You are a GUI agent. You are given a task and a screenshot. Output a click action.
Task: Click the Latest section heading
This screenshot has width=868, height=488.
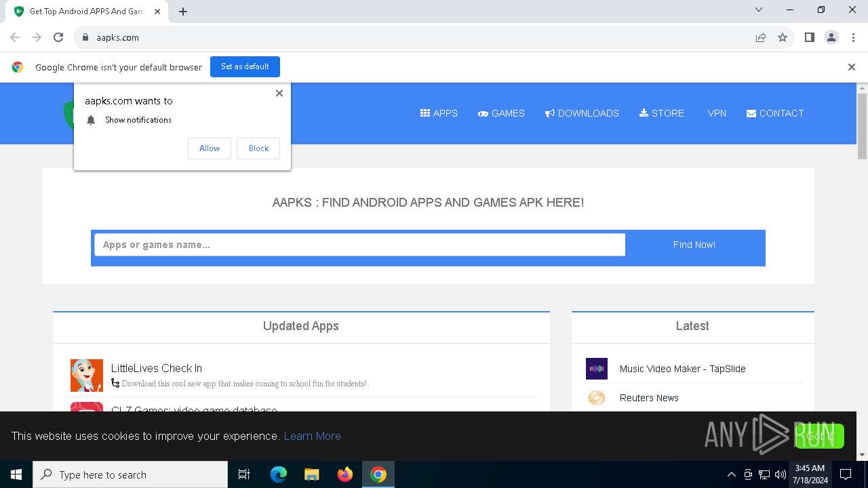pos(692,326)
